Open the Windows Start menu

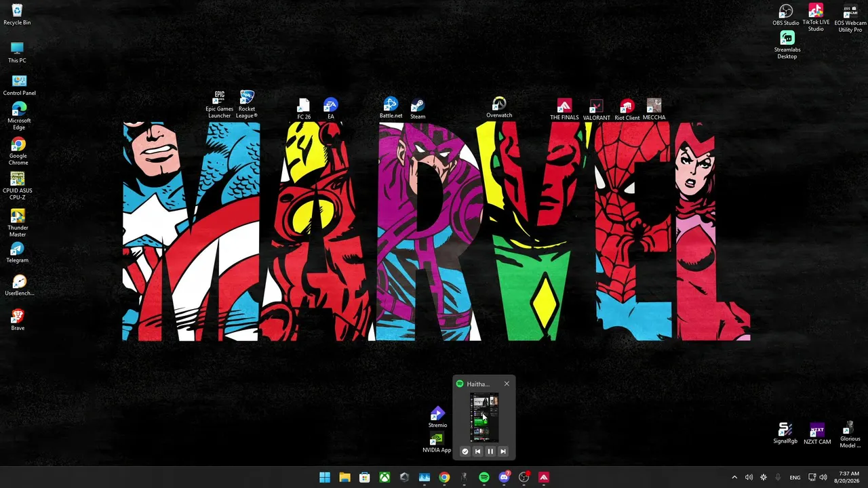coord(325,477)
